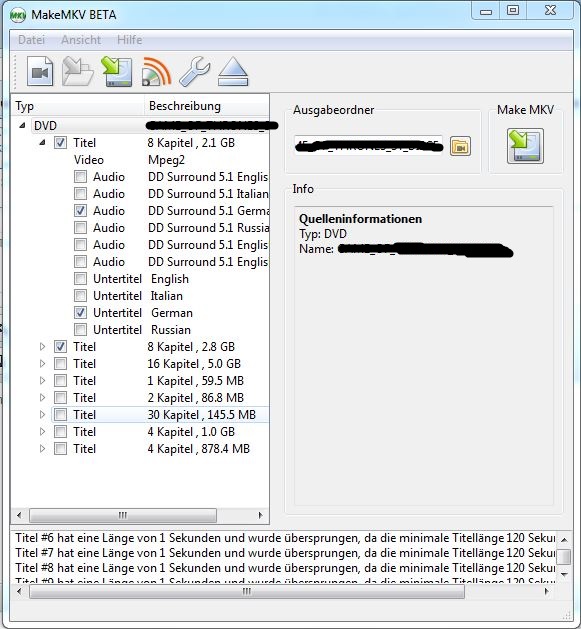
Task: Click the large Make MKV button icon
Action: [x=525, y=146]
